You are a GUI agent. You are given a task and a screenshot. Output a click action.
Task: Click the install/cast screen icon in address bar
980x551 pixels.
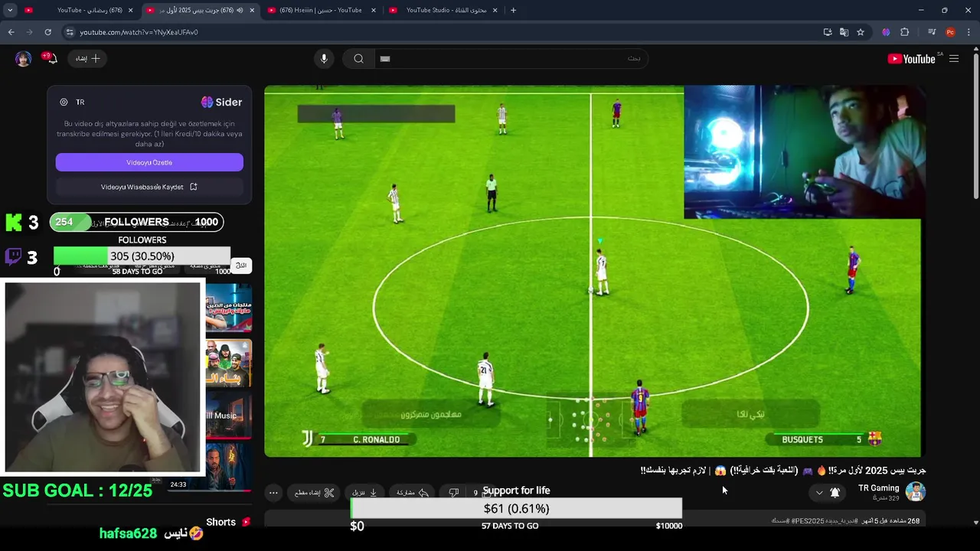(x=828, y=32)
